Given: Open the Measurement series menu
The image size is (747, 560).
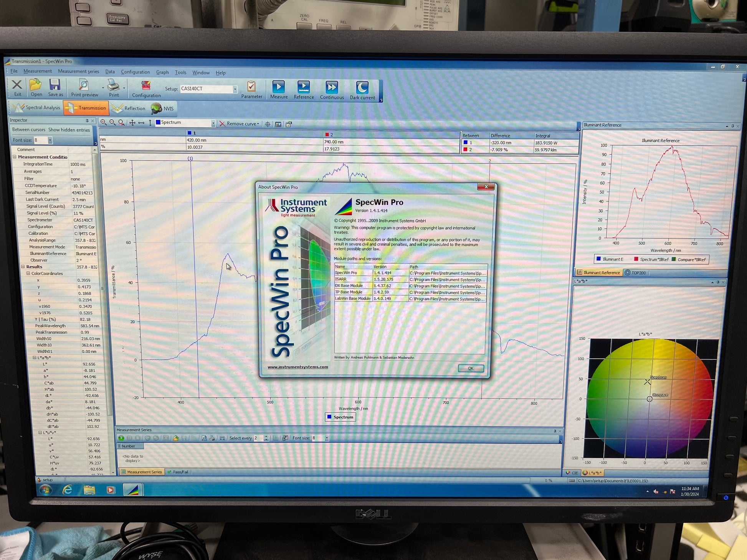Looking at the screenshot, I should (78, 71).
